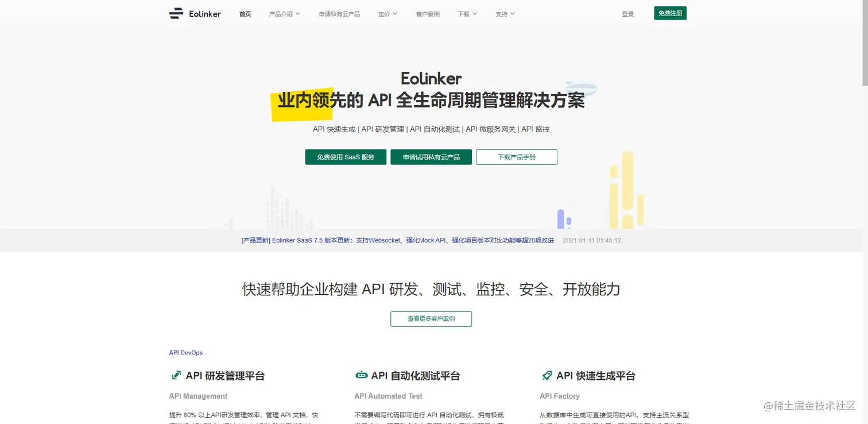The image size is (868, 424).
Task: Click the 免费注册 button
Action: pos(670,13)
